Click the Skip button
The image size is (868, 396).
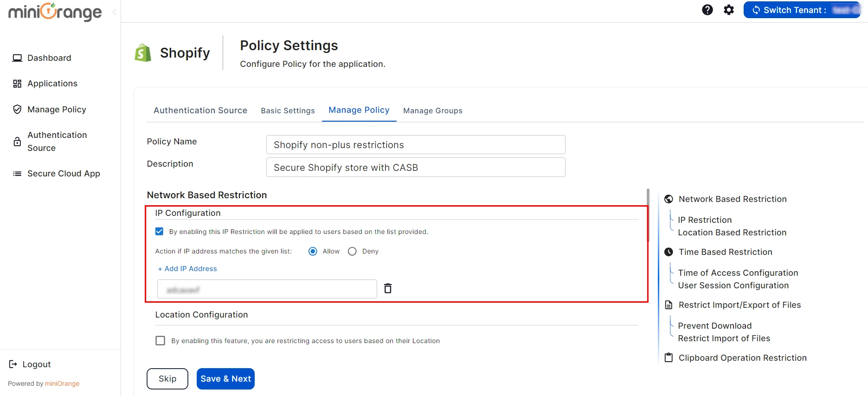pos(167,379)
